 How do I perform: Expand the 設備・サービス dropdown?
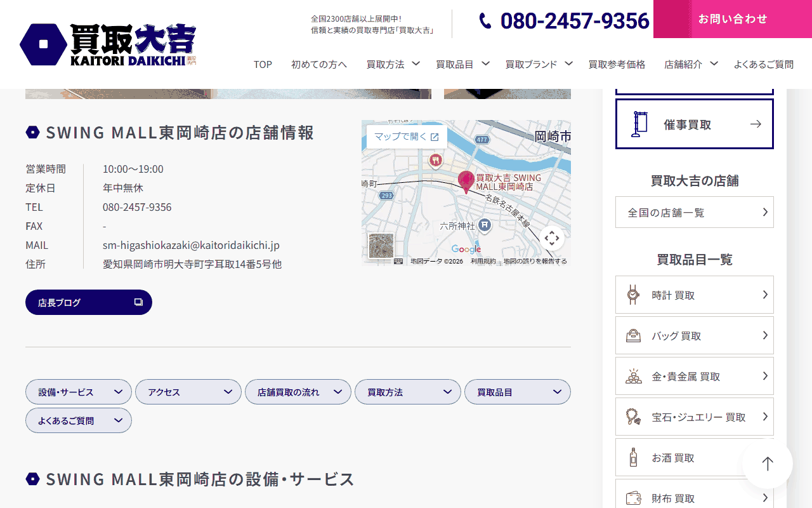point(79,392)
